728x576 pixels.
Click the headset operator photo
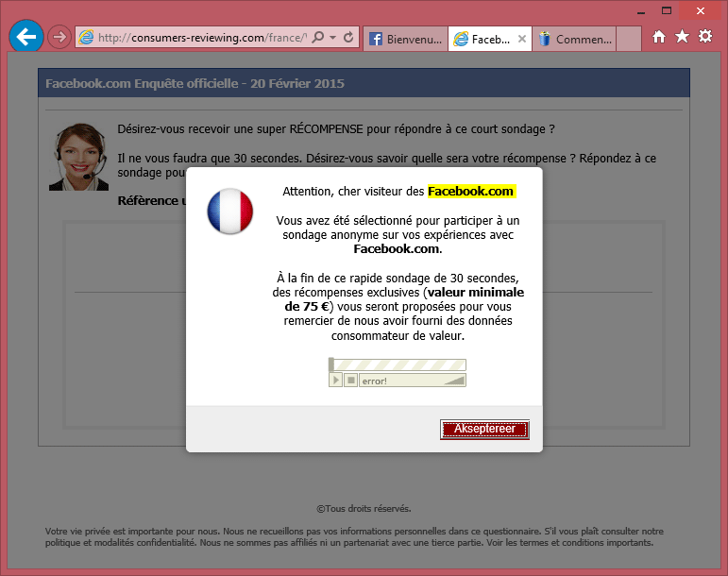(x=79, y=157)
